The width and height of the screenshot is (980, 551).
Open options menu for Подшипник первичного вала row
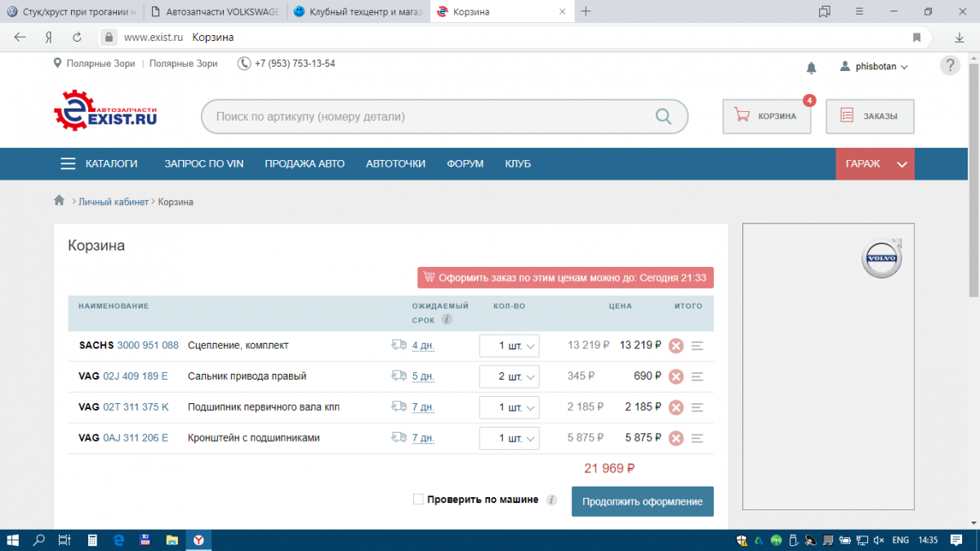697,407
